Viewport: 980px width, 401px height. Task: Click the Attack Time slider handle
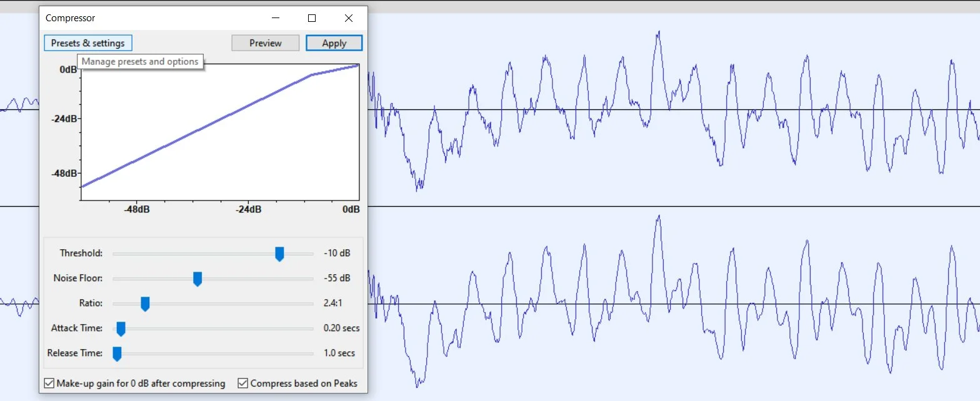point(121,329)
